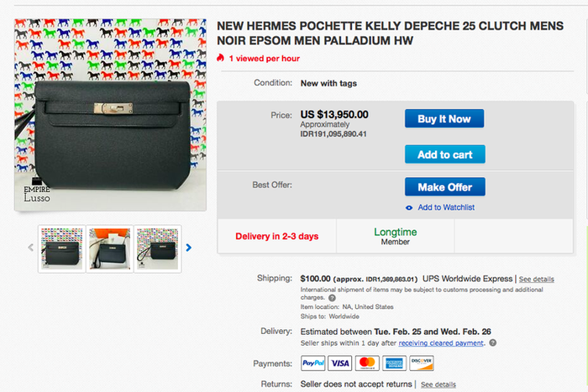Screen dimensions: 588x392
Task: Open shipping See details link
Action: point(536,279)
